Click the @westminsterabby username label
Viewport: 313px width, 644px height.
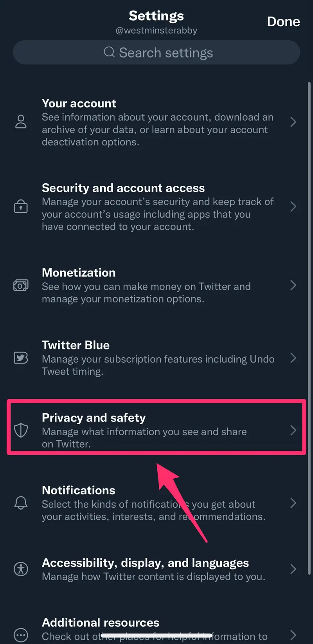[x=156, y=30]
